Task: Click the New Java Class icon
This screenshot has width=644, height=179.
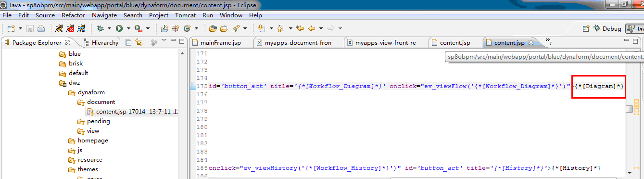Action: pos(187,28)
